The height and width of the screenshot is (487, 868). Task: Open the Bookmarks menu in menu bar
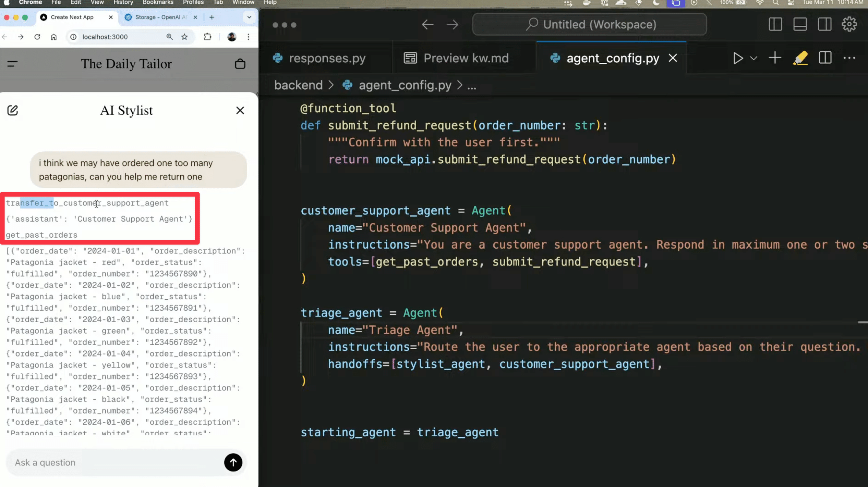click(x=158, y=2)
